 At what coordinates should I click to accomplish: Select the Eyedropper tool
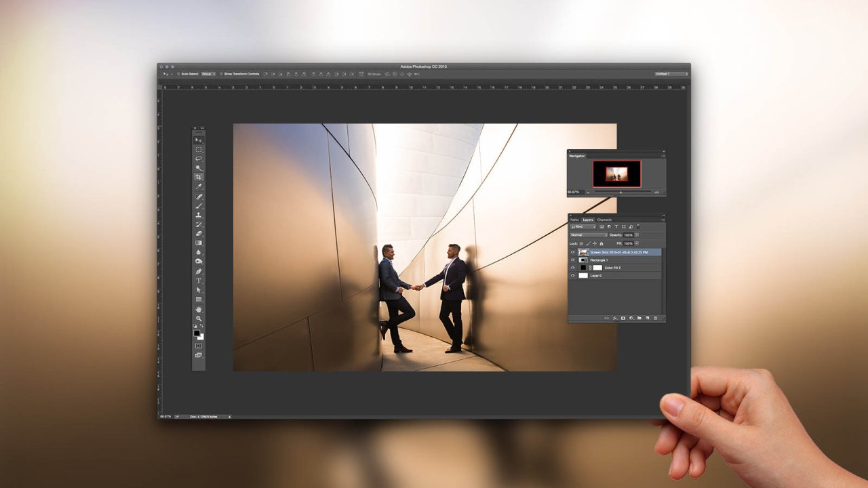(x=199, y=186)
